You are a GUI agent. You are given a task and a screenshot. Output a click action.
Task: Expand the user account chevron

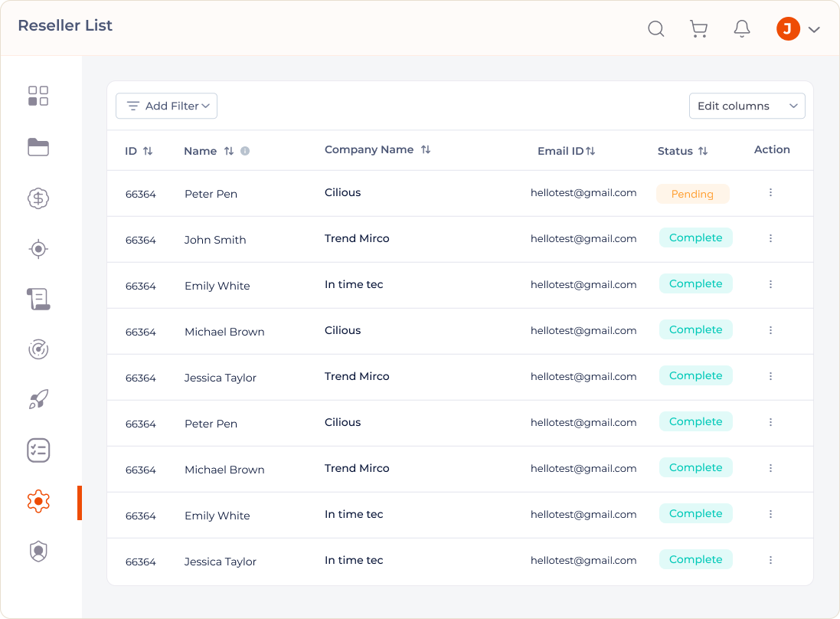814,29
